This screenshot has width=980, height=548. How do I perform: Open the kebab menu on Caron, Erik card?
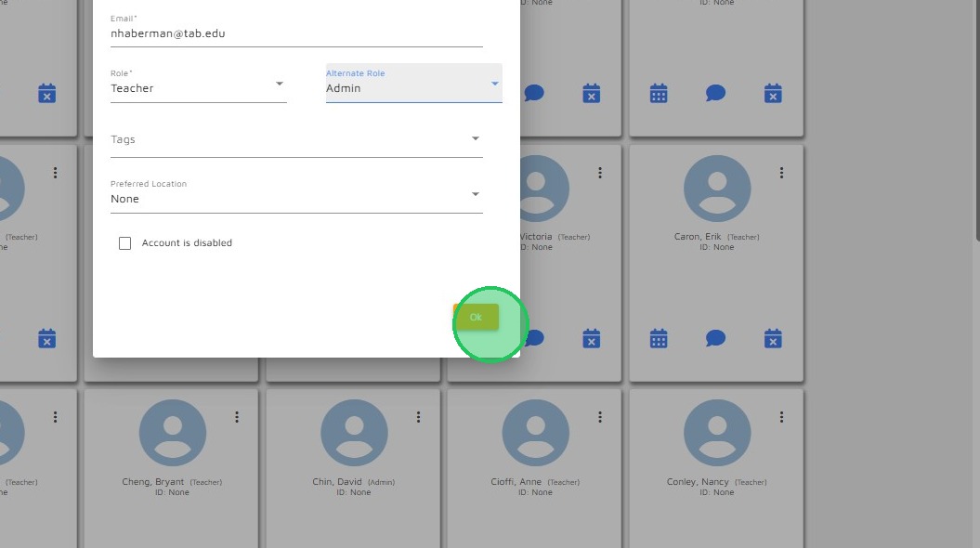(x=781, y=173)
